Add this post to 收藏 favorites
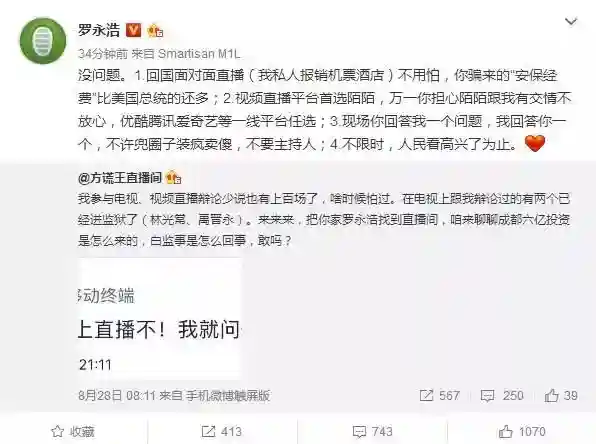The width and height of the screenshot is (596, 444). pyautogui.click(x=73, y=431)
